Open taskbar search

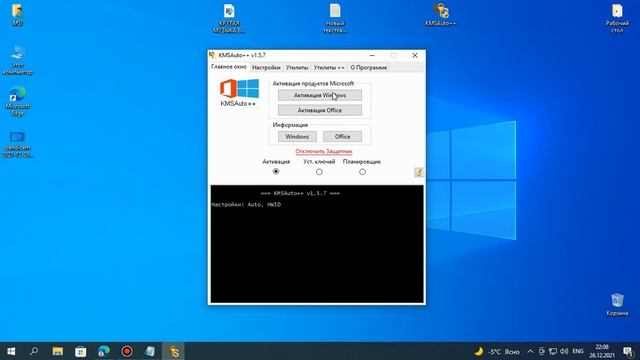click(x=34, y=351)
